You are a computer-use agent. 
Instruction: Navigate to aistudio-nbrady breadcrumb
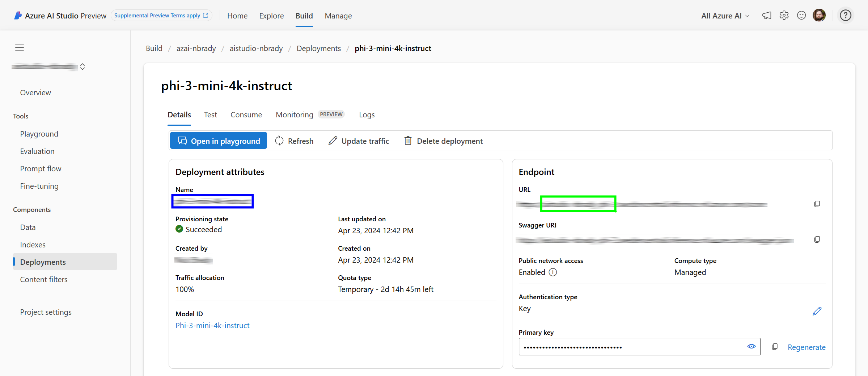[256, 48]
